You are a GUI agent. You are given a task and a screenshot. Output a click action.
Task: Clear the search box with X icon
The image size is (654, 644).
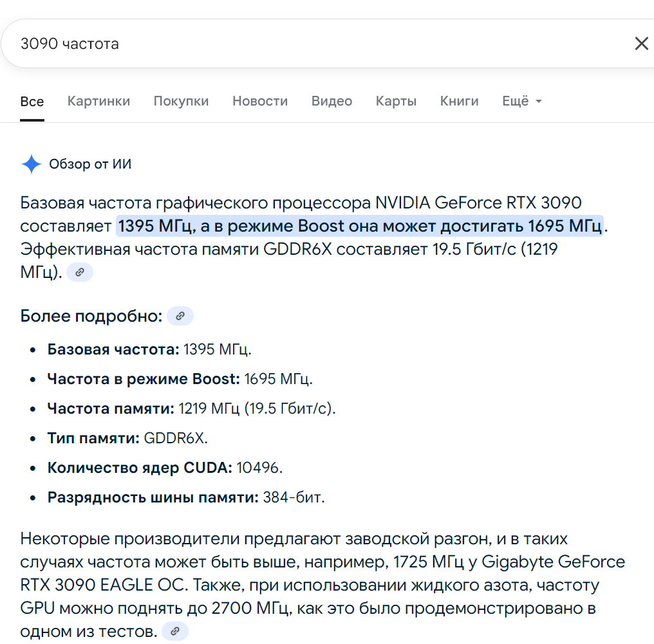(641, 44)
